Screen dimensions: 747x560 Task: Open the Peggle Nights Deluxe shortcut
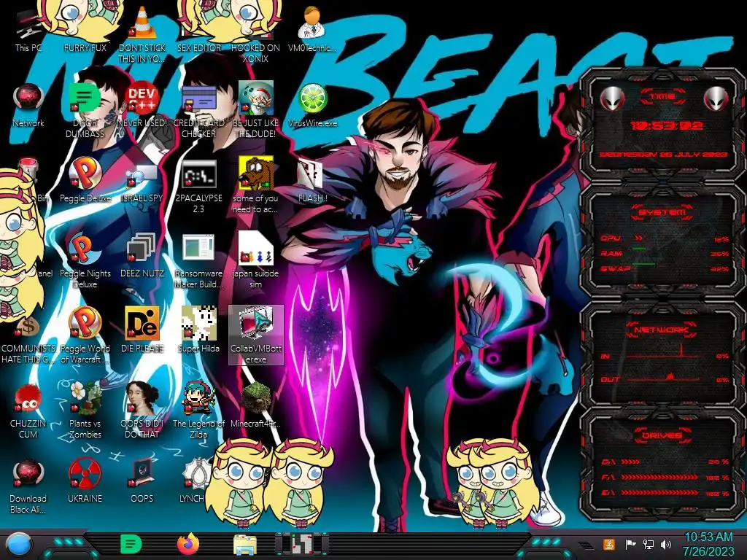(x=85, y=261)
